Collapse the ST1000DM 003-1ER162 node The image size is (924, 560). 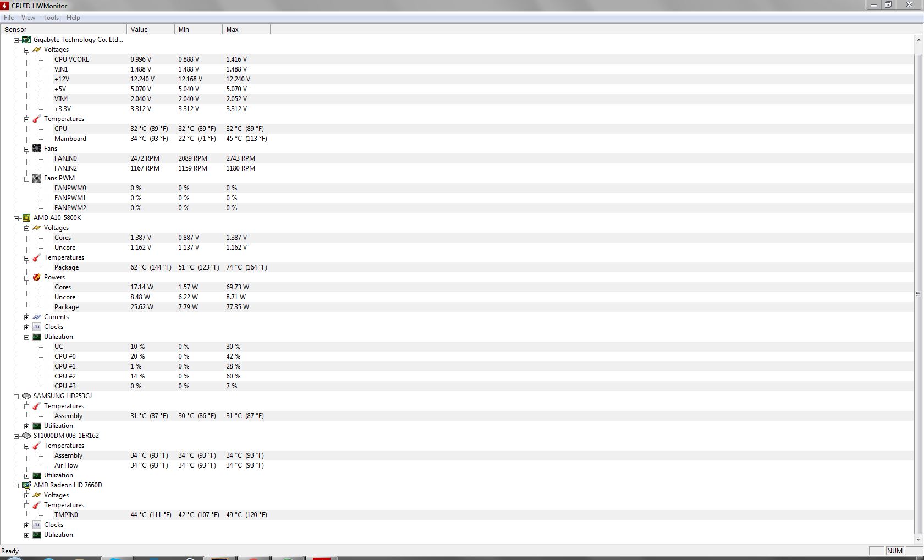(16, 436)
